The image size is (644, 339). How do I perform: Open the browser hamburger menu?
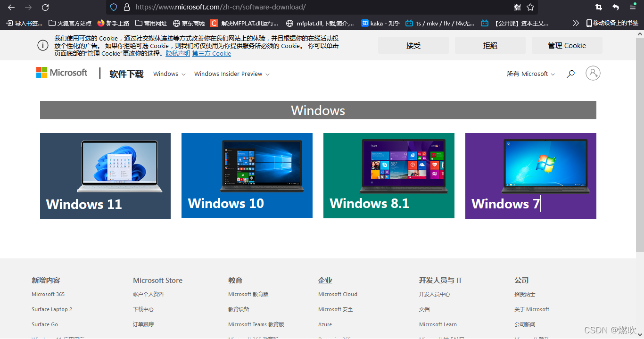point(633,7)
